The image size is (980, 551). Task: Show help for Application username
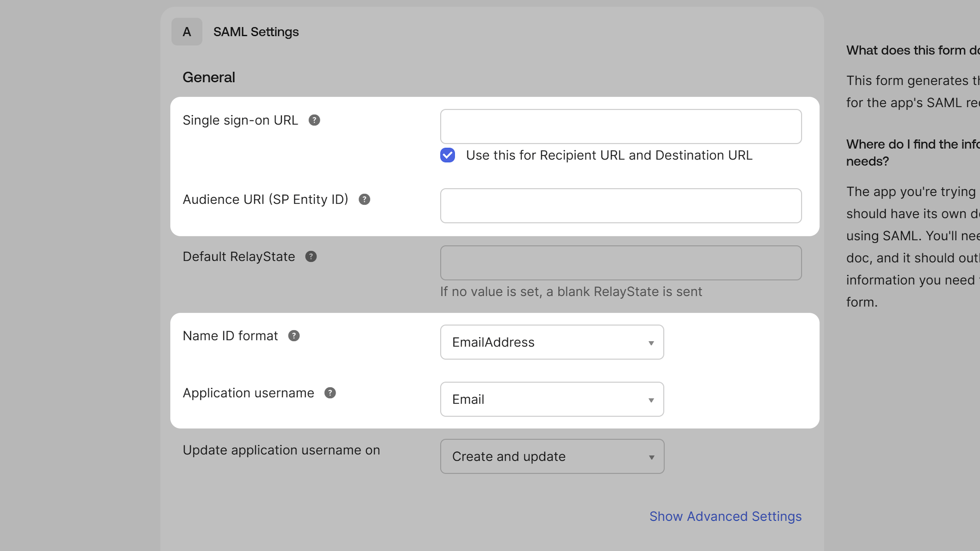(x=330, y=393)
